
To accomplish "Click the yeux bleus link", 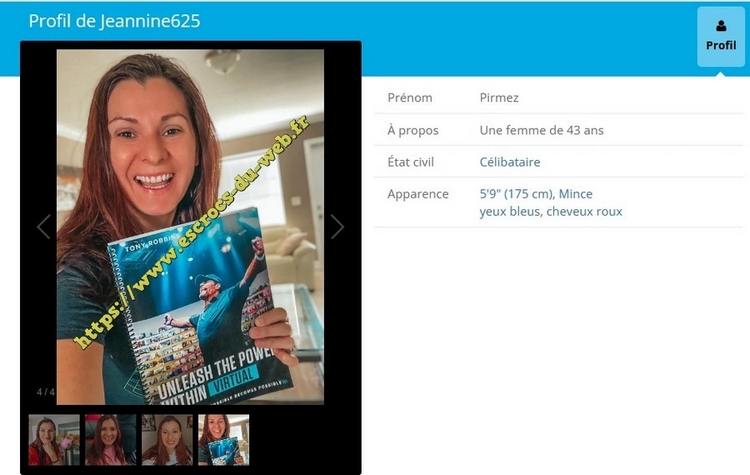I will [x=509, y=212].
